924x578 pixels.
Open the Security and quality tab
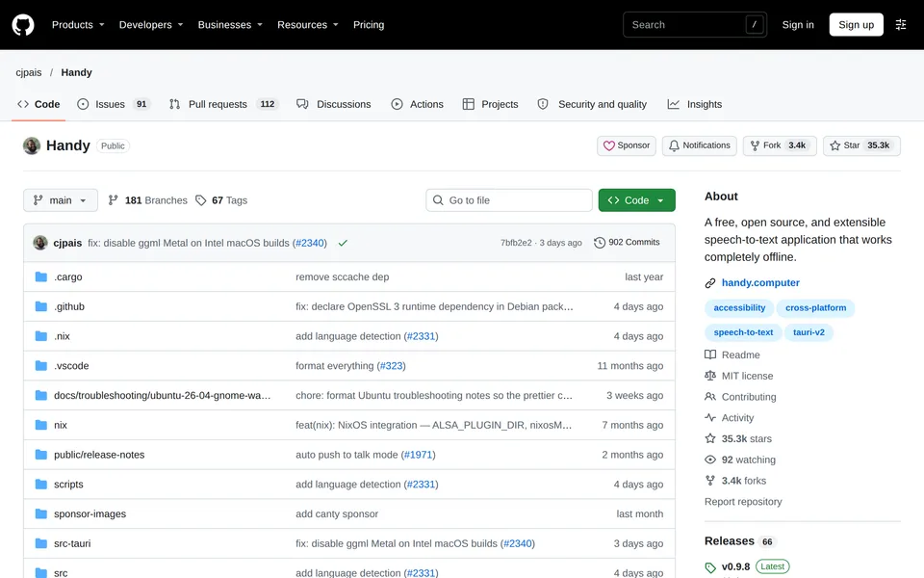[592, 104]
